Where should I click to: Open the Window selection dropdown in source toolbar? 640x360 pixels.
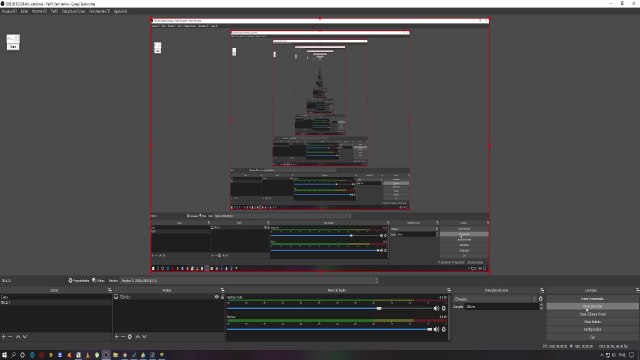[249, 280]
